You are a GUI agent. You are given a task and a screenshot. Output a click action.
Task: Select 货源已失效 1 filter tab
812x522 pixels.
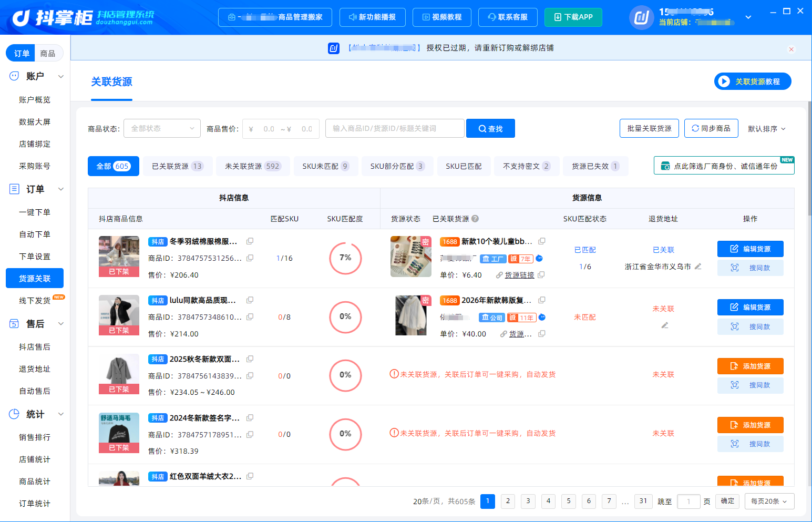tap(595, 166)
